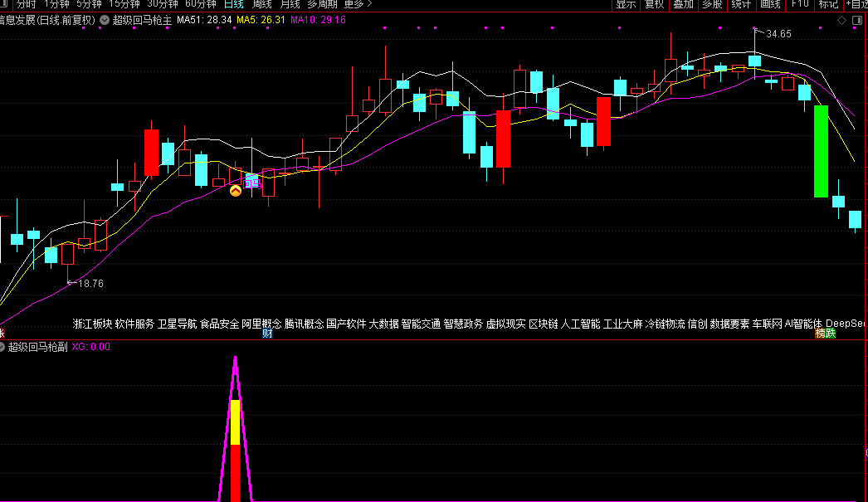The height and width of the screenshot is (502, 868).
Task: Open the F10 company info
Action: [800, 4]
